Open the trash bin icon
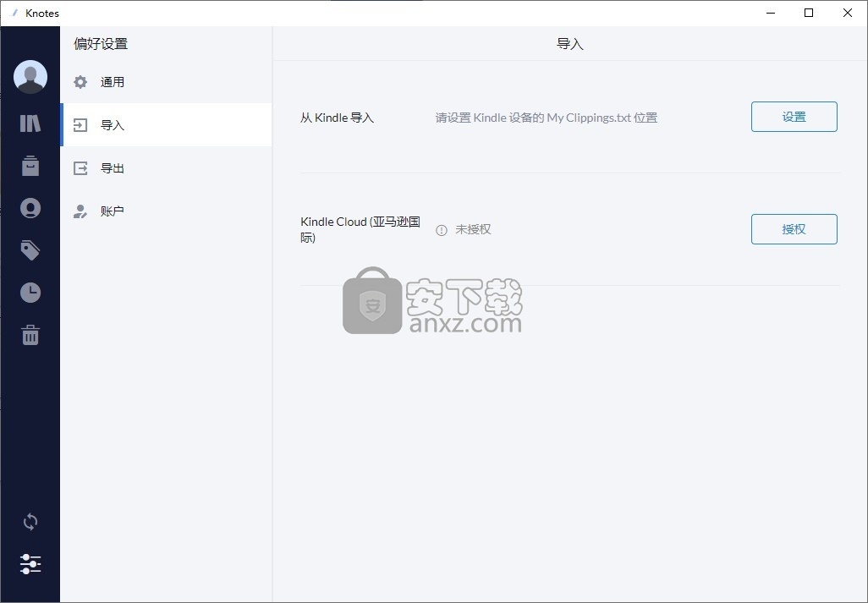Image resolution: width=868 pixels, height=603 pixels. click(30, 335)
